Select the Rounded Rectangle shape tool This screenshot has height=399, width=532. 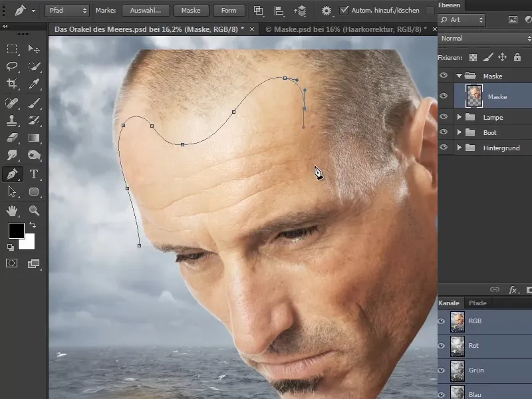point(34,192)
